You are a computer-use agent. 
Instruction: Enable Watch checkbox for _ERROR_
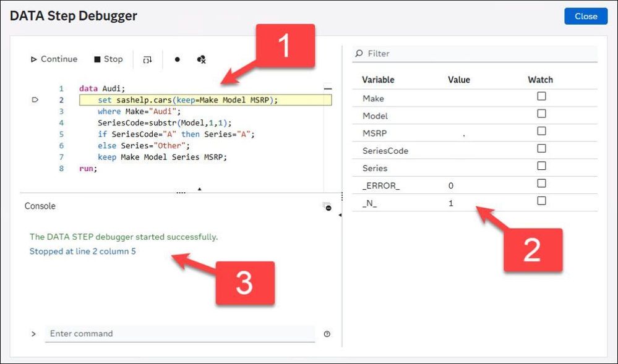[x=541, y=183]
